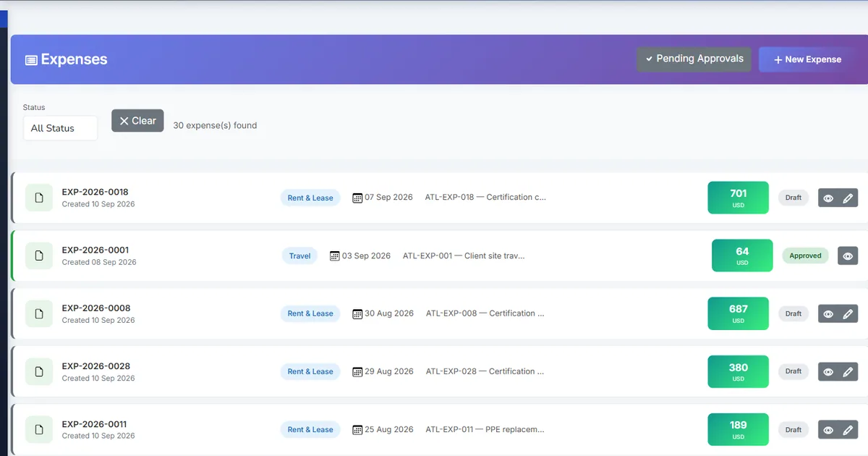Open expense title EXP-2026-0008

(x=96, y=308)
